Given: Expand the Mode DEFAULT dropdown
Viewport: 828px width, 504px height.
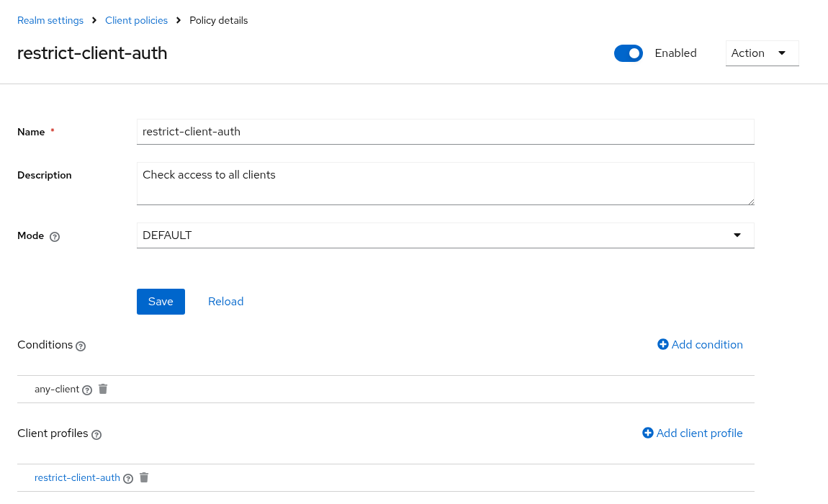Looking at the screenshot, I should (445, 235).
